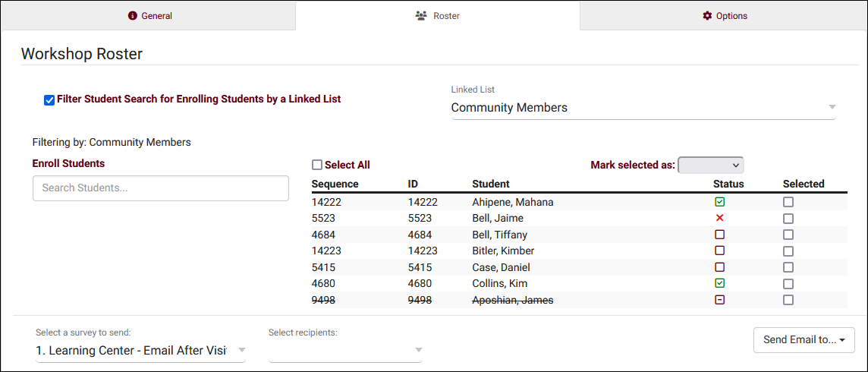The image size is (868, 372).
Task: Check the Selected box for Bell, Jaime
Action: (x=788, y=219)
